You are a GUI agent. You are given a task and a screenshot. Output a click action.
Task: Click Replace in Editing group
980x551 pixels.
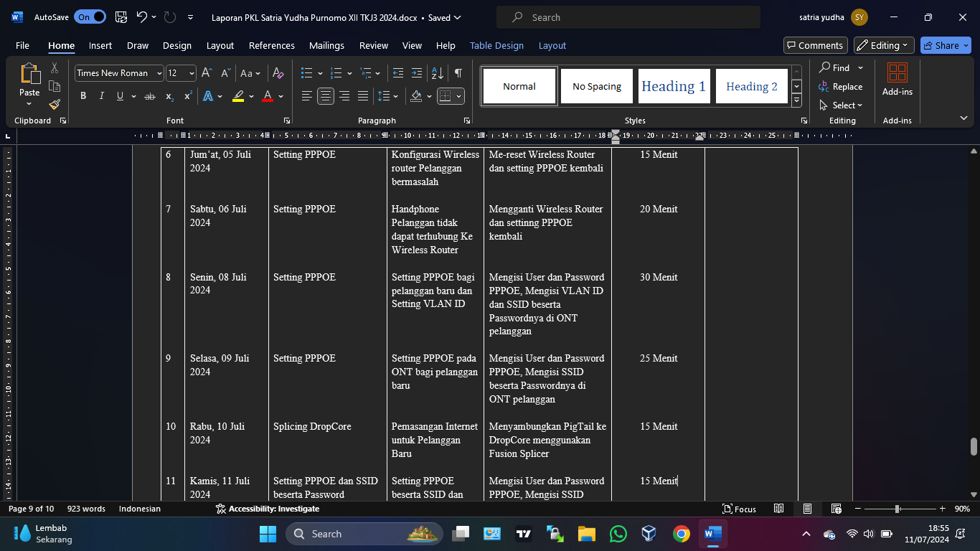(841, 87)
